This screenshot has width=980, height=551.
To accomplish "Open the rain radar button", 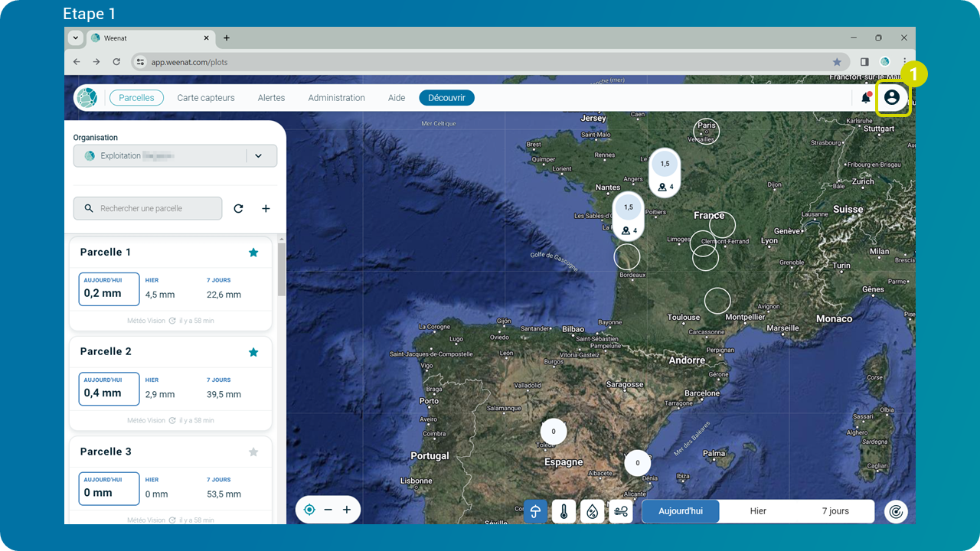I will 896,511.
